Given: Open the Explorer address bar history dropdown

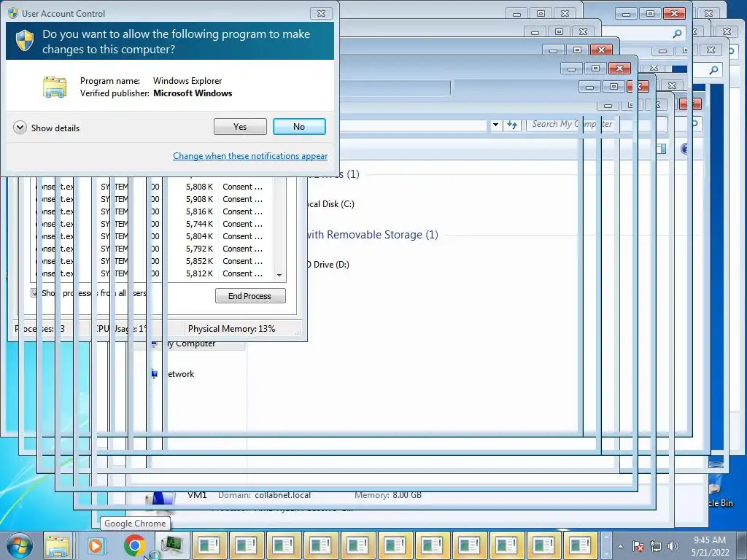Looking at the screenshot, I should tap(495, 125).
